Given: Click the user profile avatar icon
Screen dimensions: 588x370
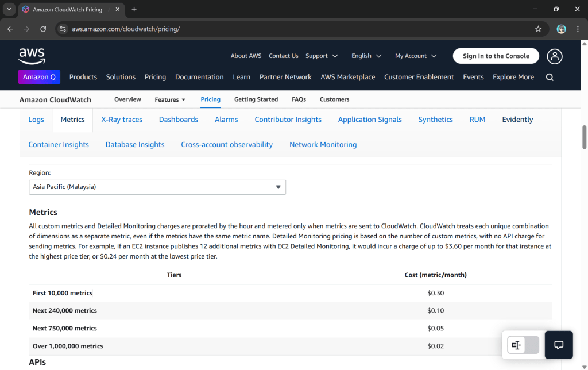Looking at the screenshot, I should 554,56.
